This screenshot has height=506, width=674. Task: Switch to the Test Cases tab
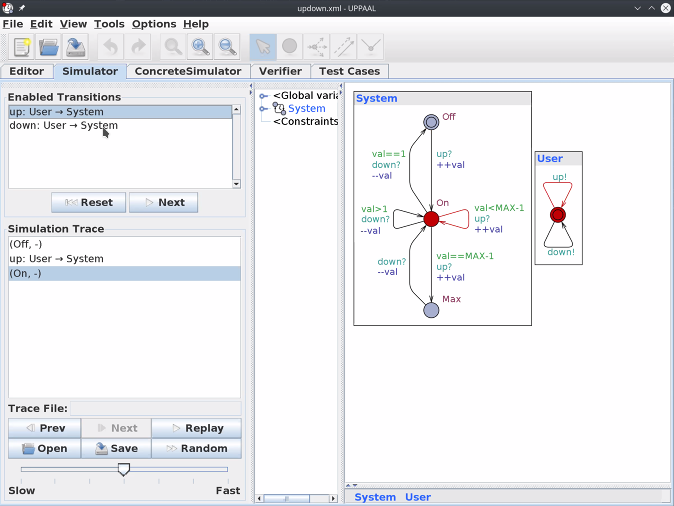(x=349, y=71)
